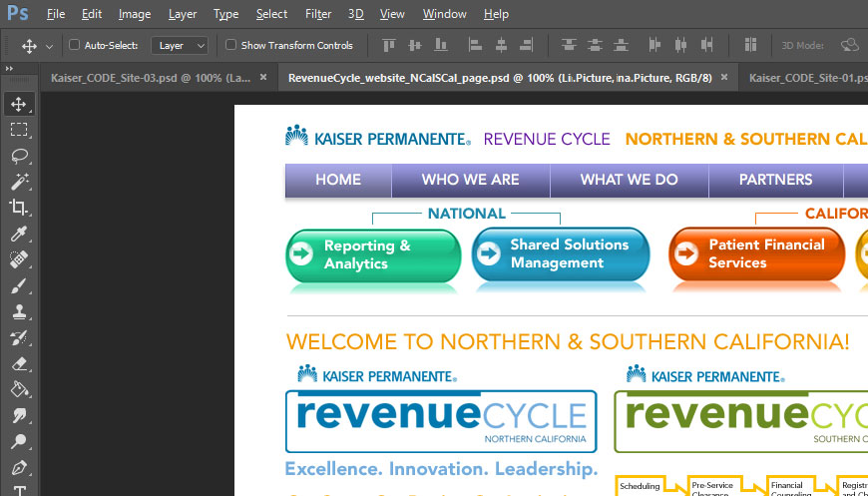Click the Reporting & Analytics green button
The height and width of the screenshot is (496, 868).
(x=374, y=255)
